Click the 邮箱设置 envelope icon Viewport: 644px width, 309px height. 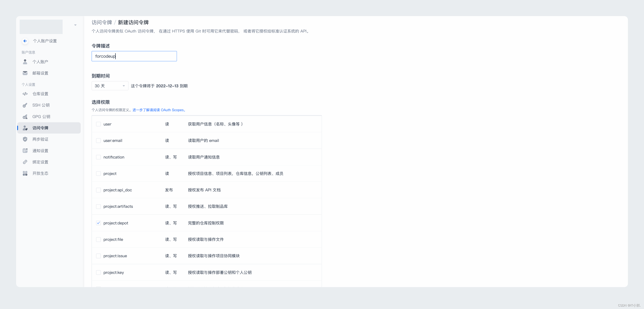pos(25,73)
